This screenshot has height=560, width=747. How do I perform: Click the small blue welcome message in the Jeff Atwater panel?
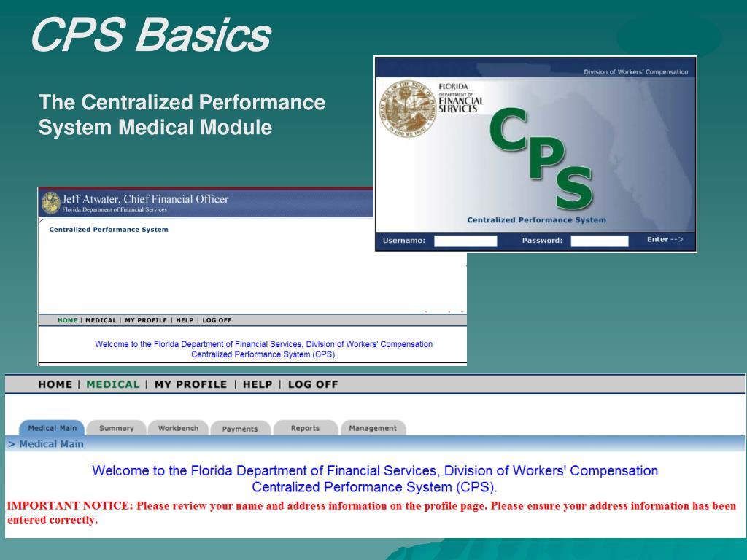264,349
